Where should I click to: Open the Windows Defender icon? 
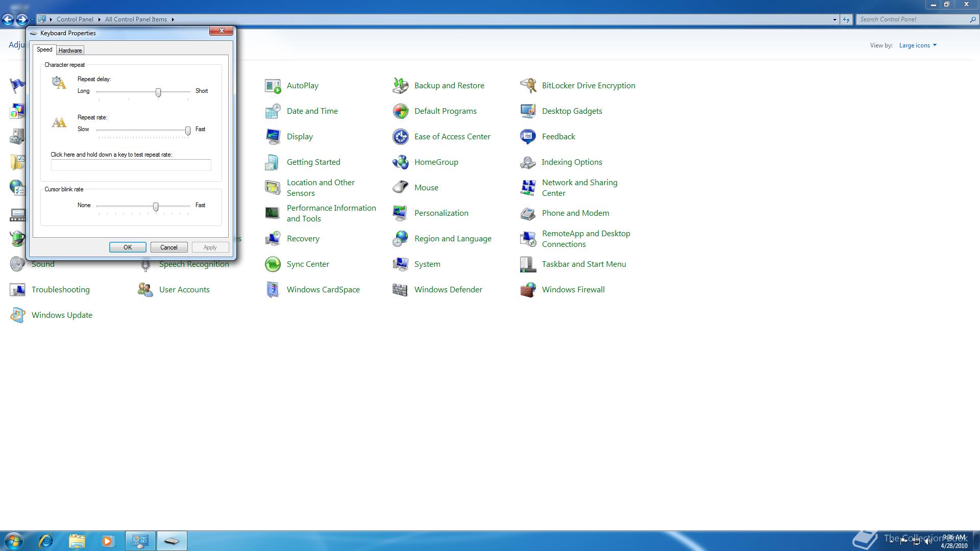(x=400, y=290)
